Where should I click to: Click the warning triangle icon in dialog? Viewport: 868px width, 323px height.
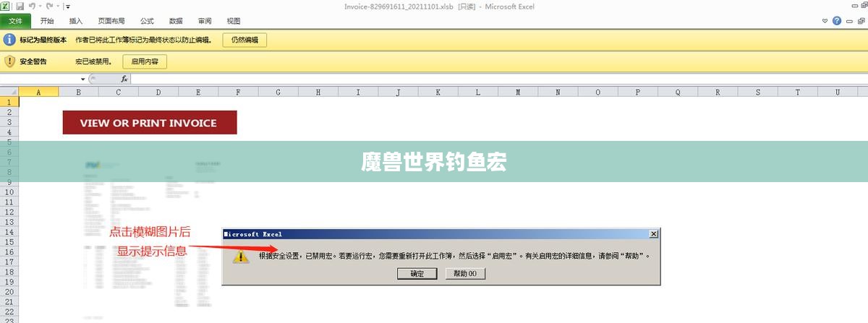[x=241, y=257]
